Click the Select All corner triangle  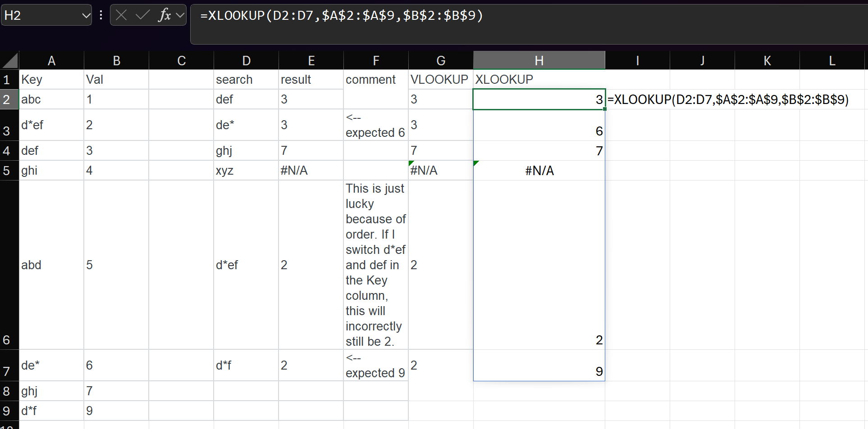click(10, 60)
